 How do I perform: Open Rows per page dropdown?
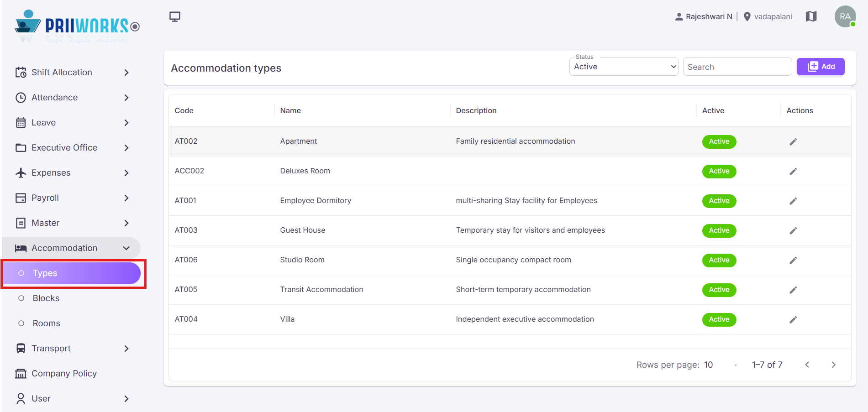[x=721, y=365]
